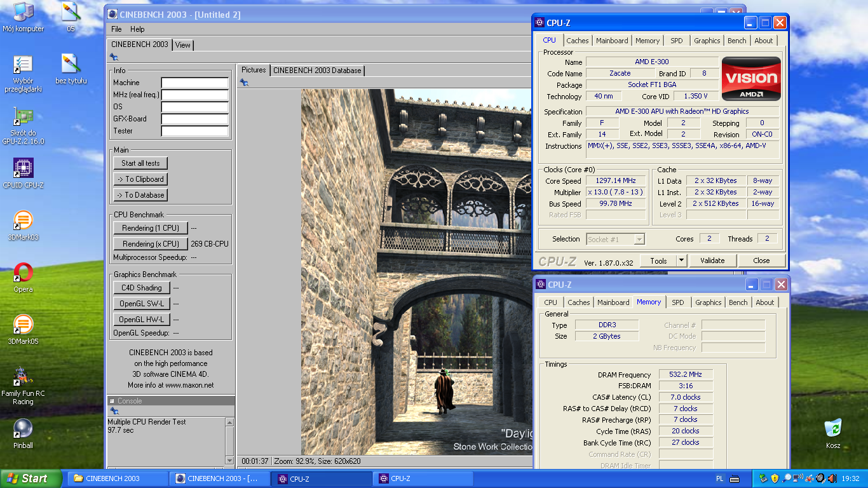Open CINEBENCH Help menu
The image size is (868, 488).
point(137,29)
